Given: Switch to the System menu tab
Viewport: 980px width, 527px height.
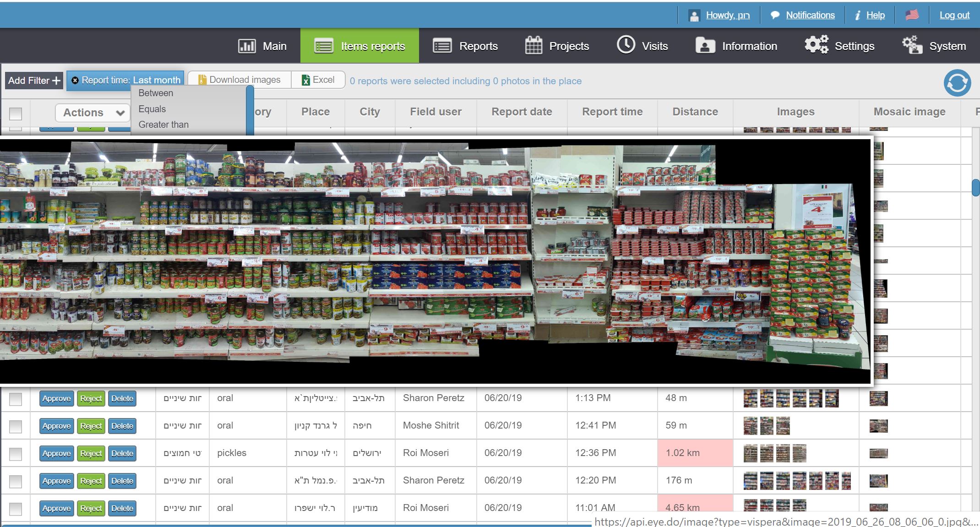Looking at the screenshot, I should [x=934, y=46].
